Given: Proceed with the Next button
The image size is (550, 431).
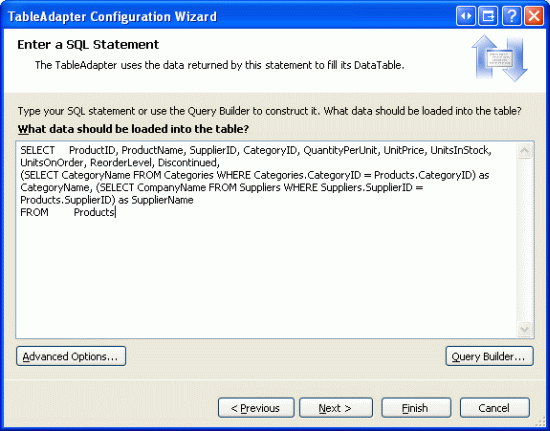Looking at the screenshot, I should click(x=336, y=408).
